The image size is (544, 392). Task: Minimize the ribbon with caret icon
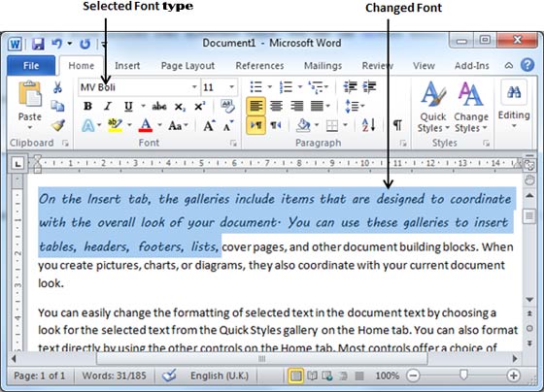click(509, 65)
